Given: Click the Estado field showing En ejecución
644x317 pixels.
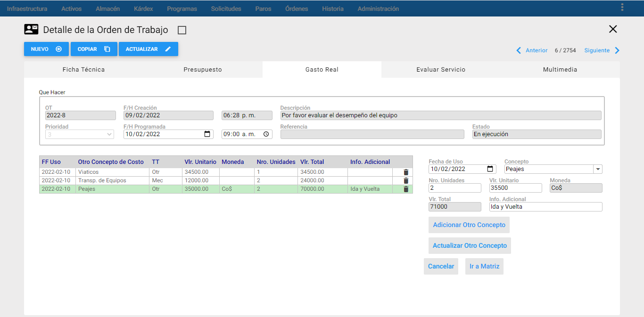Looking at the screenshot, I should click(x=537, y=134).
